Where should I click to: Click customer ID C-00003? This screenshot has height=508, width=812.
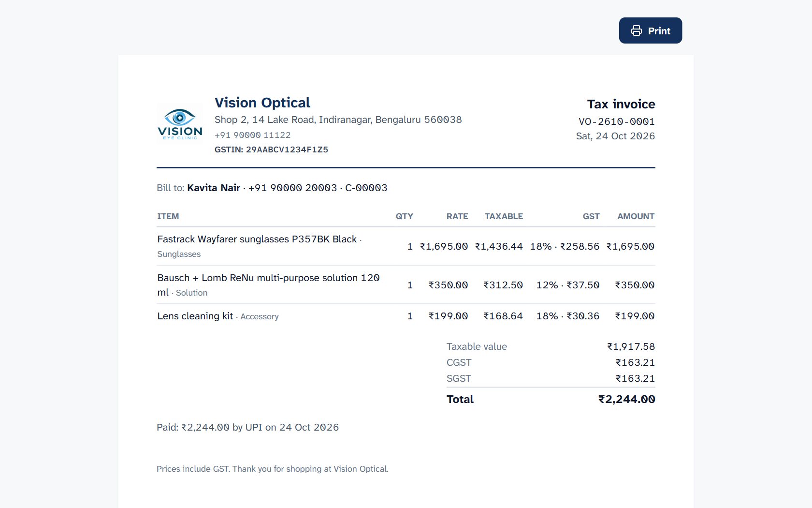point(366,188)
